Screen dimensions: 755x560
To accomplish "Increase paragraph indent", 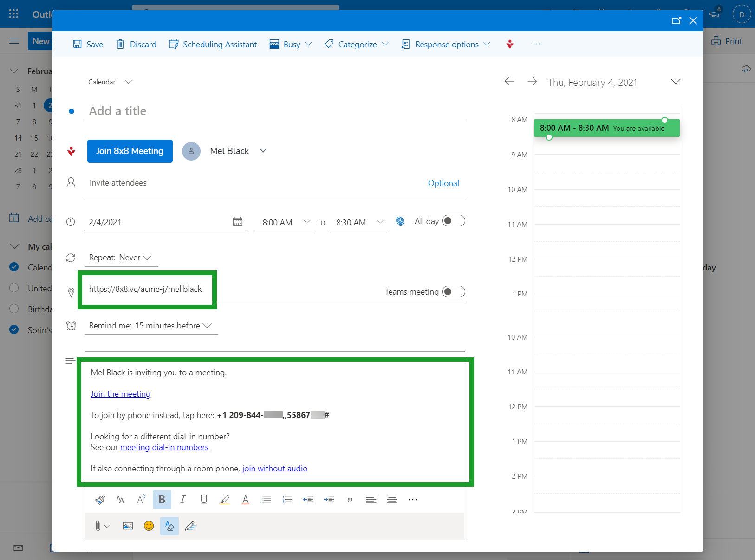I will 329,500.
